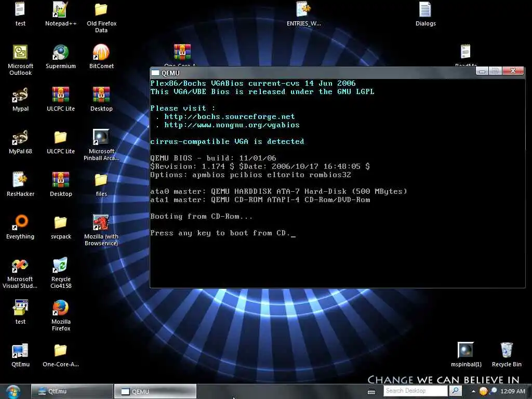This screenshot has height=399, width=532.
Task: Click the QEMU window title bar
Action: click(312, 73)
